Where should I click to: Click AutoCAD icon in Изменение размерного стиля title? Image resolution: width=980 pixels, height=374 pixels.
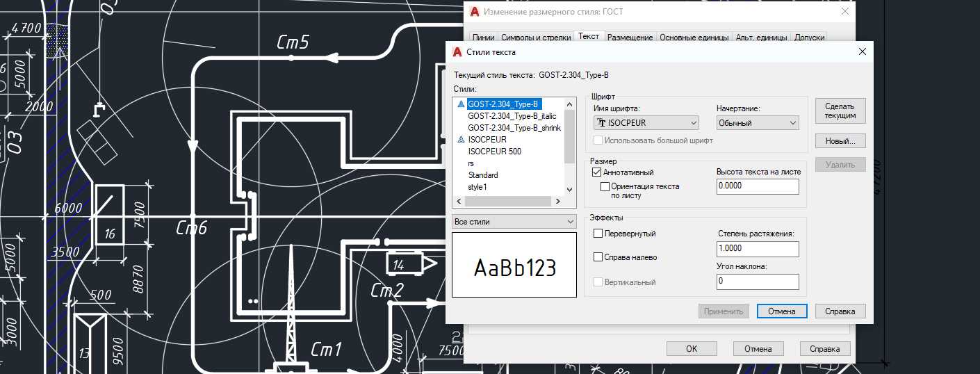(475, 12)
